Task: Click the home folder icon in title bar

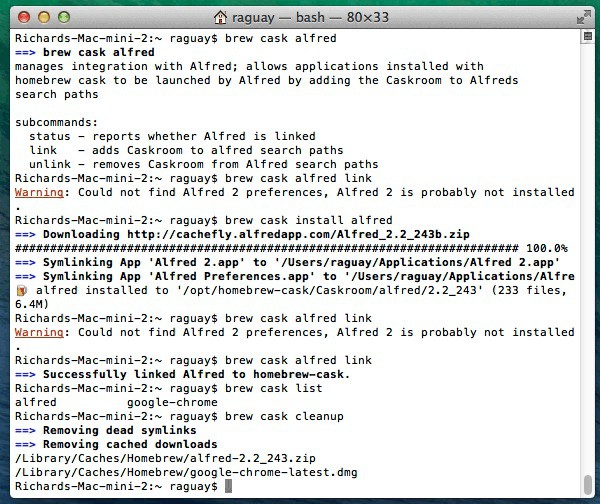Action: pyautogui.click(x=220, y=17)
